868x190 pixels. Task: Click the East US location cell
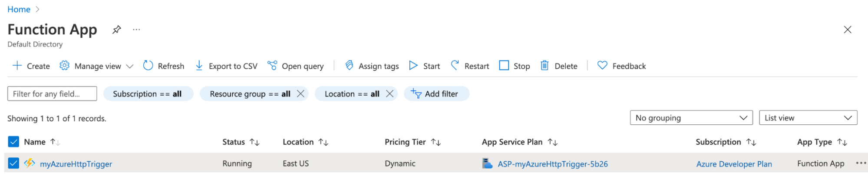[296, 163]
